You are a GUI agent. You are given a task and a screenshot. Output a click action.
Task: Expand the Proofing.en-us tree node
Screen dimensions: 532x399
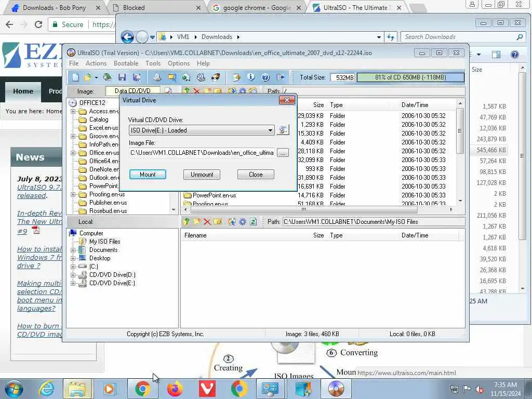pyautogui.click(x=73, y=195)
